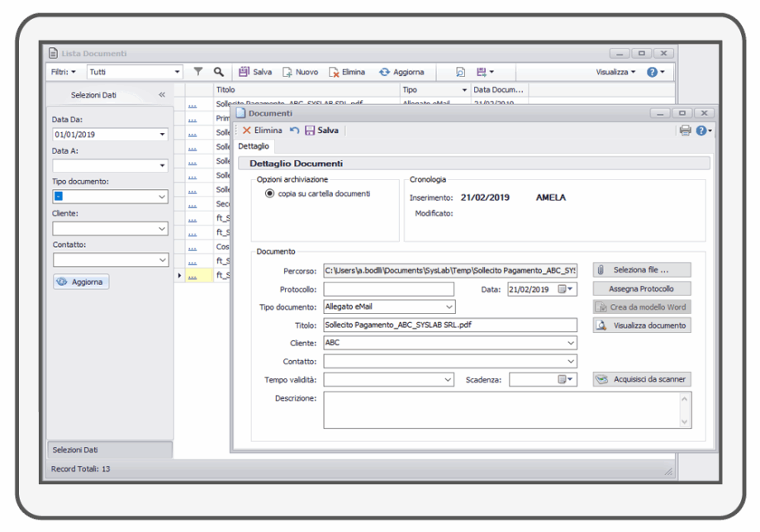Expand the sidebar Contatto combo box
Image resolution: width=760 pixels, height=532 pixels.
pos(163,259)
